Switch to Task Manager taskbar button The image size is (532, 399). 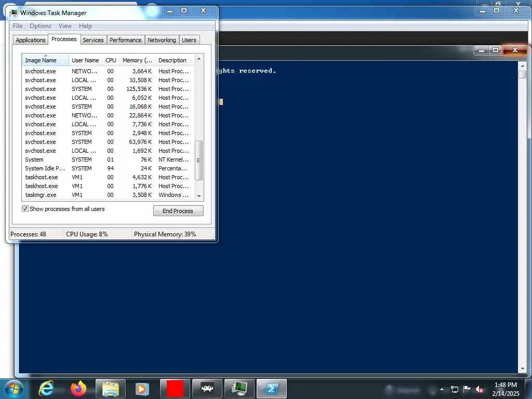click(239, 389)
